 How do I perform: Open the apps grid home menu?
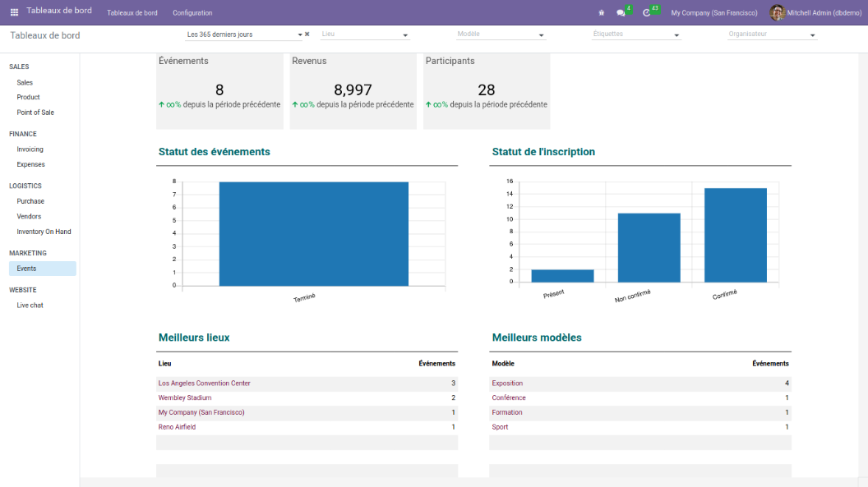coord(14,12)
